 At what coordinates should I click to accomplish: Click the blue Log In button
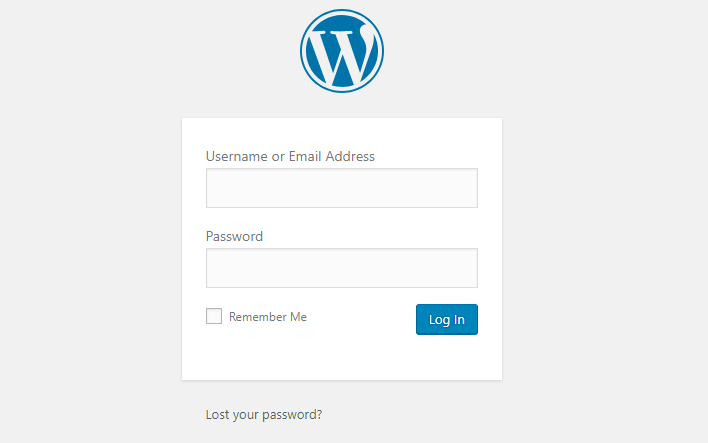click(x=447, y=319)
